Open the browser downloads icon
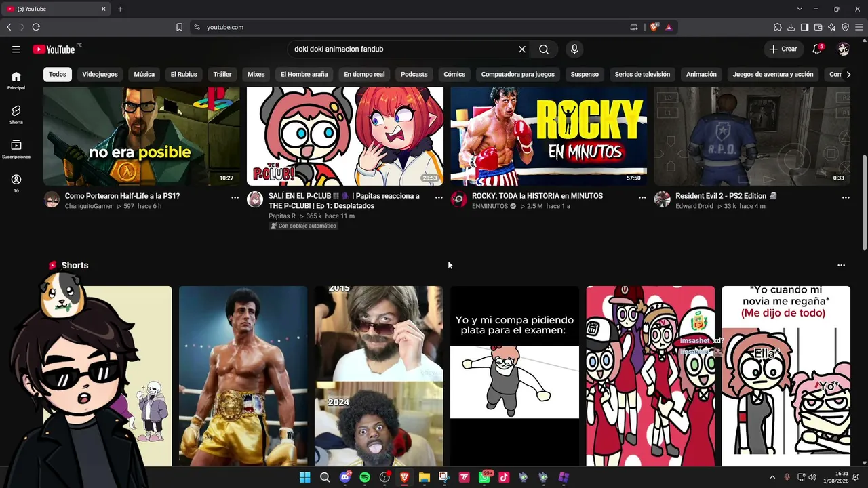The image size is (868, 488). [791, 27]
